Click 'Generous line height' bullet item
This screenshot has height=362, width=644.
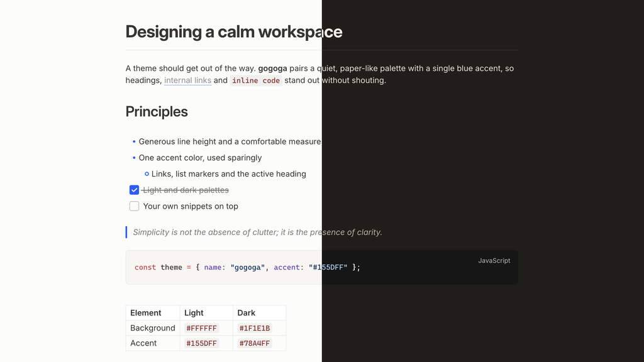[230, 141]
